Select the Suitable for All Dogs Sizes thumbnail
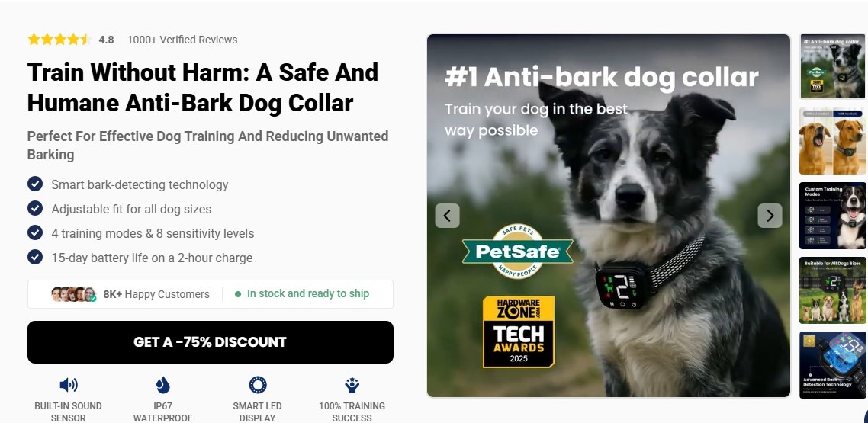Screen dimensions: 868x423 coord(833,290)
